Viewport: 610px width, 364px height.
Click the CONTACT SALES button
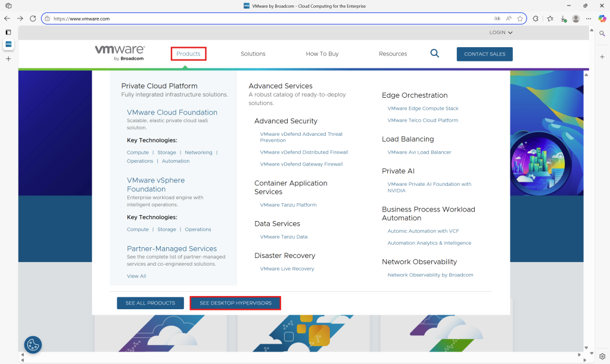point(485,54)
